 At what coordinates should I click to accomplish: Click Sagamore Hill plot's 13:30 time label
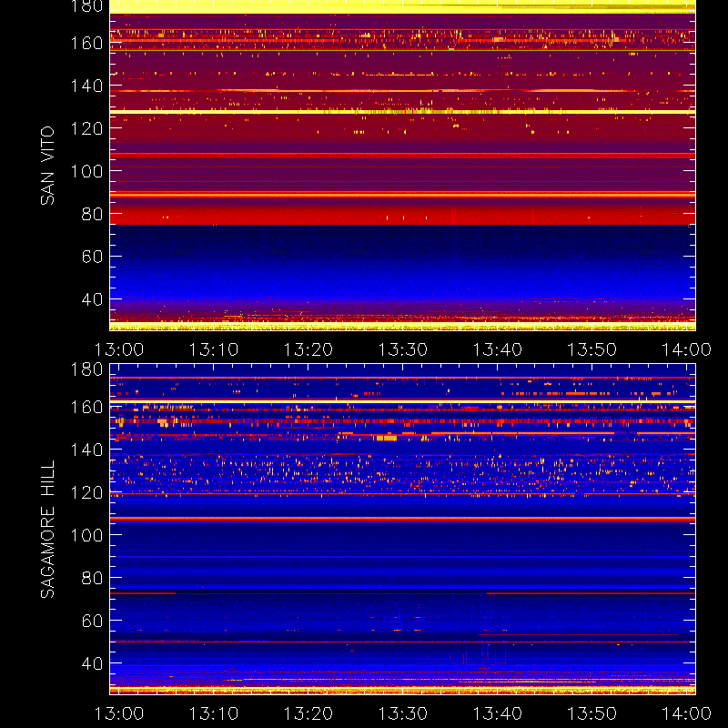click(402, 713)
